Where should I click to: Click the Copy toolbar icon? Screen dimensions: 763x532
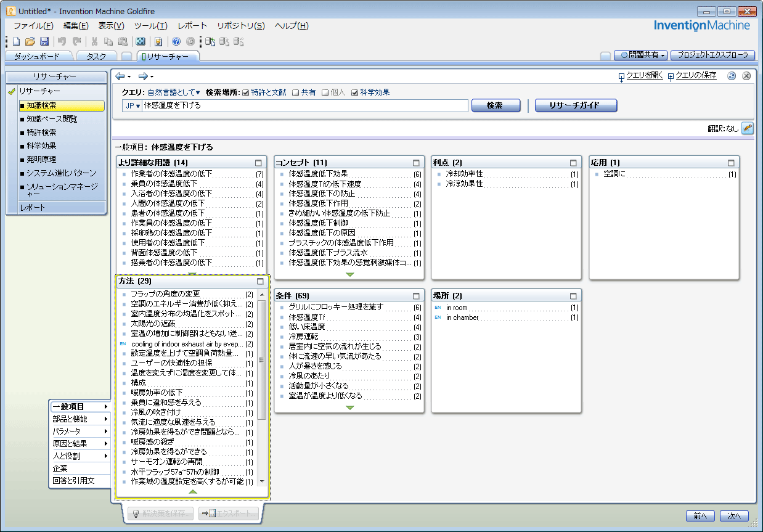tap(108, 41)
